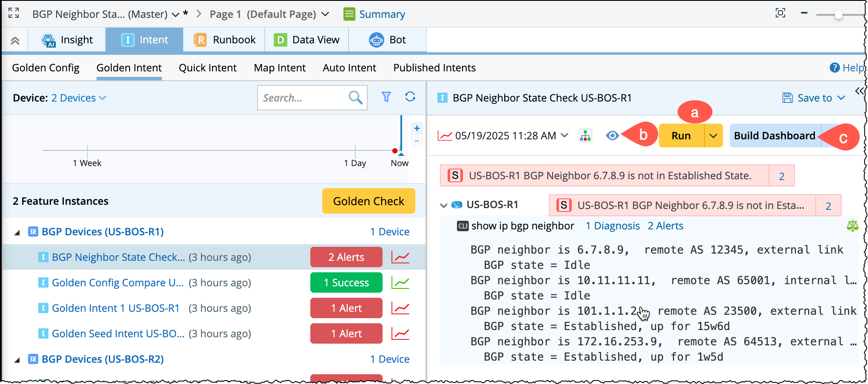Image resolution: width=868 pixels, height=384 pixels.
Task: Click the compare scales icon
Action: coord(852,226)
